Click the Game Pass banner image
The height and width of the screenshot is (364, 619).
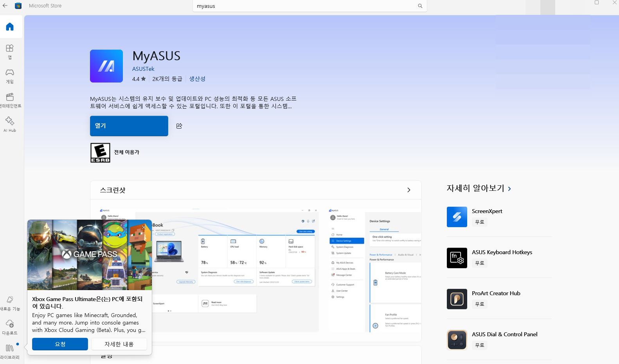[90, 255]
